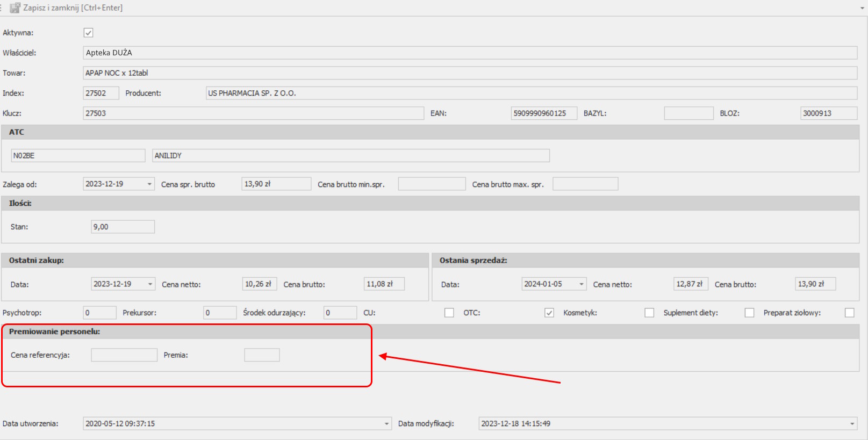Viewport: 868px width, 440px height.
Task: Open the Data modyfikacji dropdown arrow
Action: (x=852, y=424)
